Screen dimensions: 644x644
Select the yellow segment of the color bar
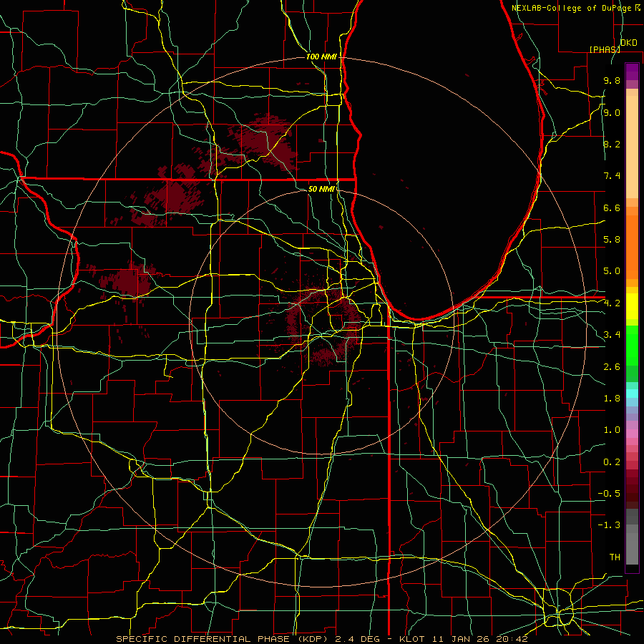[x=632, y=306]
